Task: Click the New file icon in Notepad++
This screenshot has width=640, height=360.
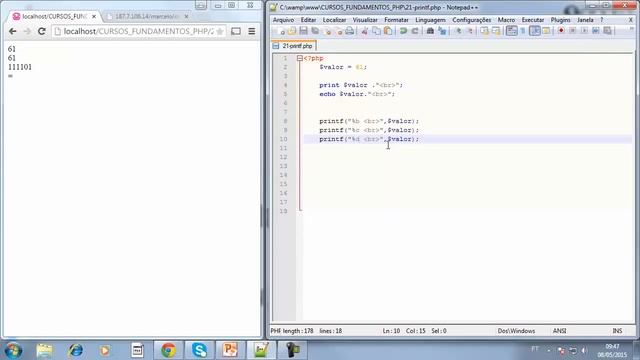Action: point(281,31)
